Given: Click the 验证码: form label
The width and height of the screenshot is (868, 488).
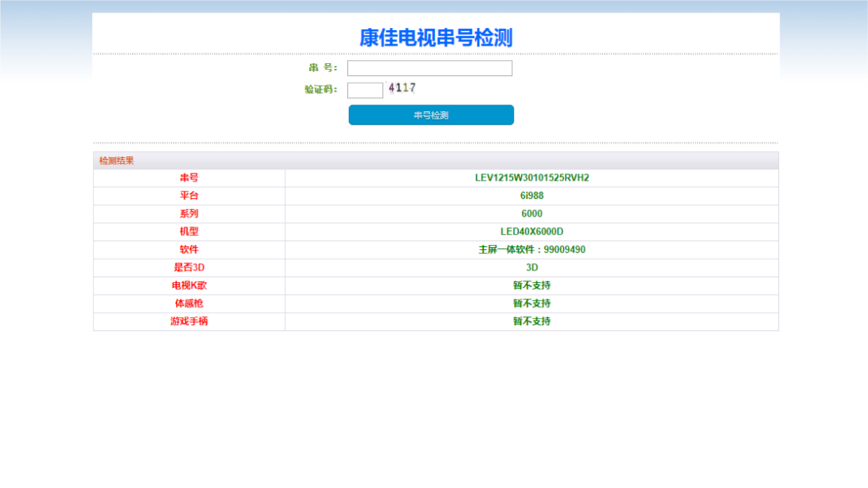Looking at the screenshot, I should pyautogui.click(x=321, y=89).
